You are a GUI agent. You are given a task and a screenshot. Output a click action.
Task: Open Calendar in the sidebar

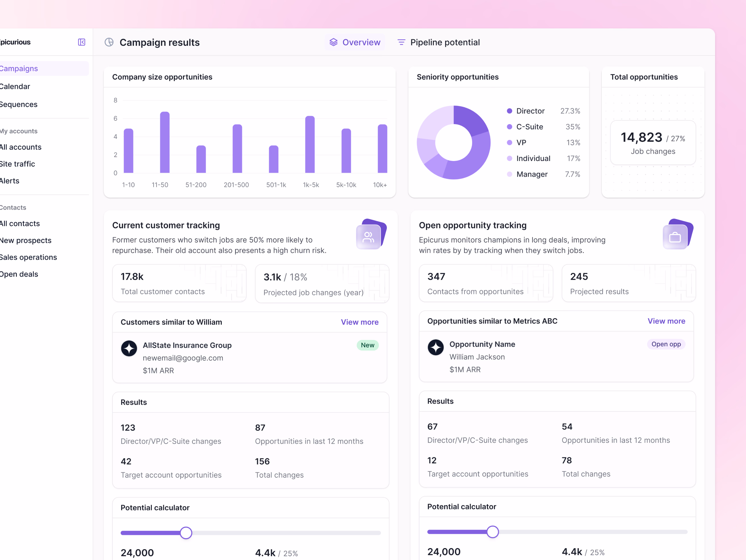pyautogui.click(x=15, y=86)
